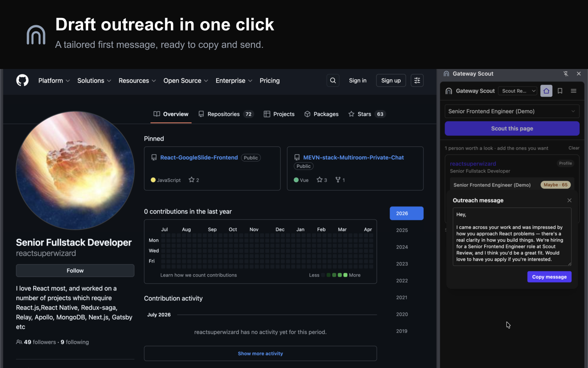Image resolution: width=588 pixels, height=368 pixels.
Task: Open saved candidates bookmark icon
Action: click(x=560, y=91)
